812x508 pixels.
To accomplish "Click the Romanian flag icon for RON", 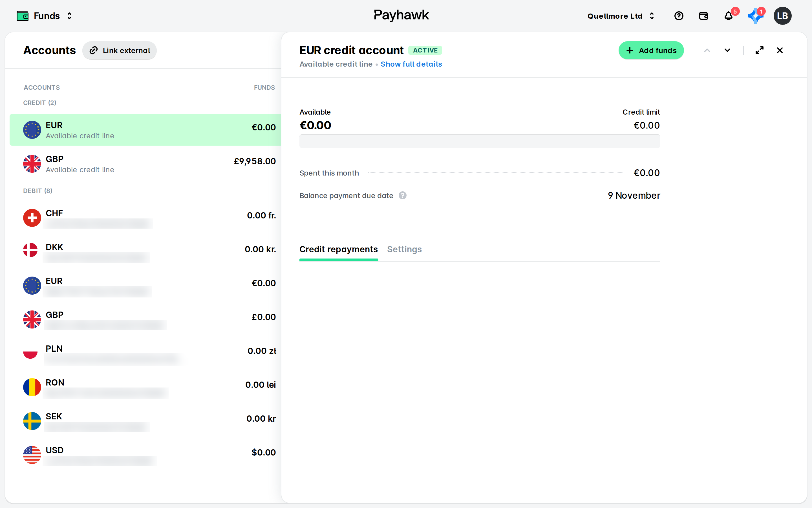I will tap(32, 387).
